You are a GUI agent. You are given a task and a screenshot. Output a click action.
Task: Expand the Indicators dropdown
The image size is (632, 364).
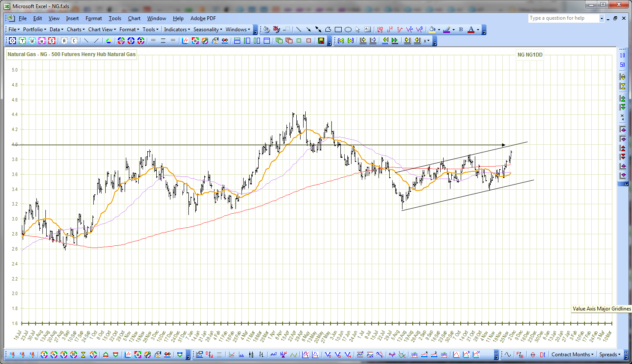[177, 30]
